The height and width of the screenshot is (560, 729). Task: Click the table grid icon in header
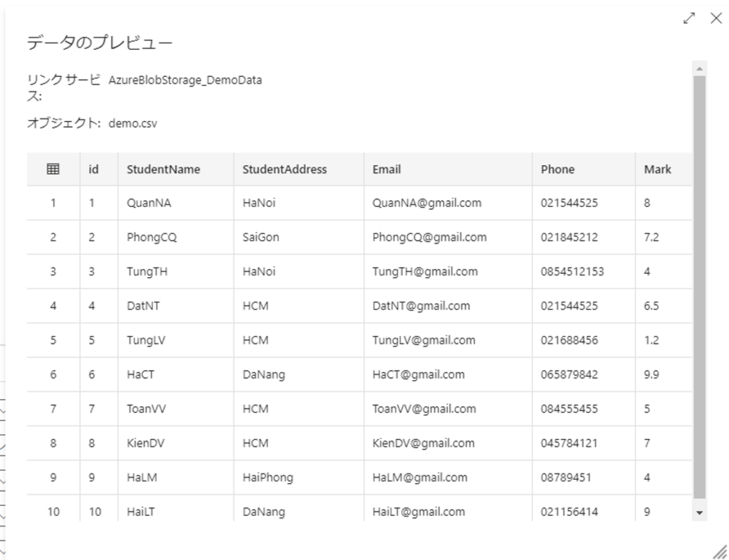click(x=53, y=169)
